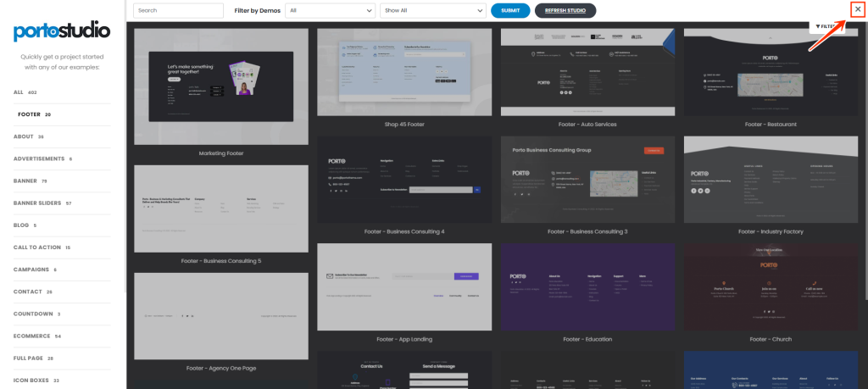This screenshot has height=389, width=868.
Task: Close the Porto Studio window
Action: 857,9
